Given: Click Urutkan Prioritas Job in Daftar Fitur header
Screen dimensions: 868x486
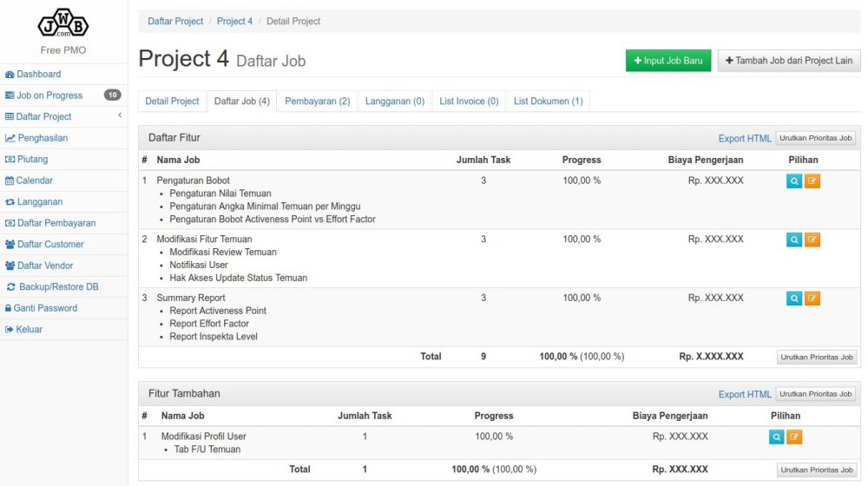Looking at the screenshot, I should click(815, 138).
